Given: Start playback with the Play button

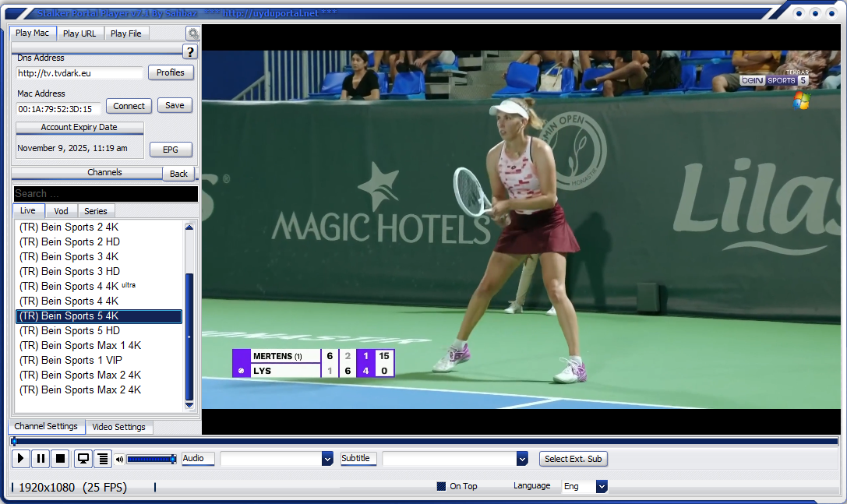Looking at the screenshot, I should (x=20, y=459).
